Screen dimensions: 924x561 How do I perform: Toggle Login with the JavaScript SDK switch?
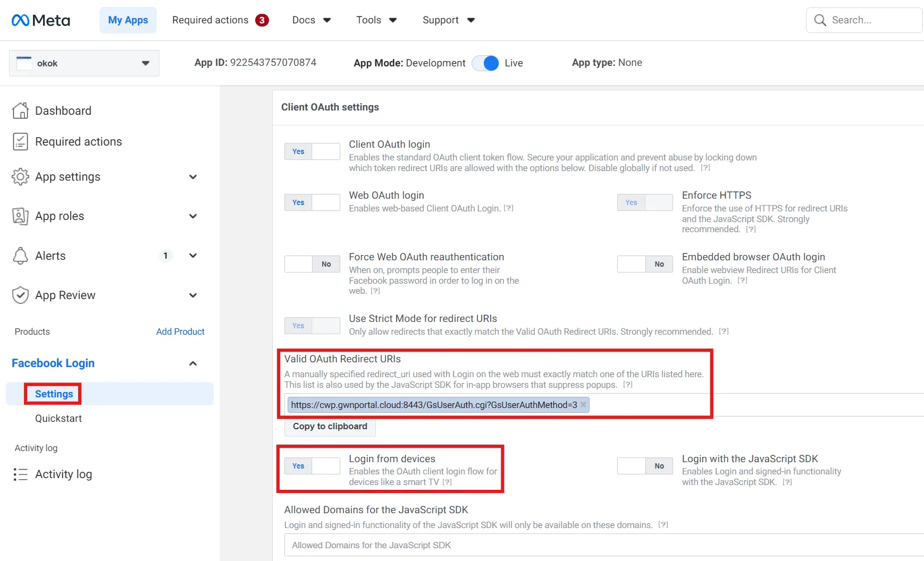[x=645, y=466]
